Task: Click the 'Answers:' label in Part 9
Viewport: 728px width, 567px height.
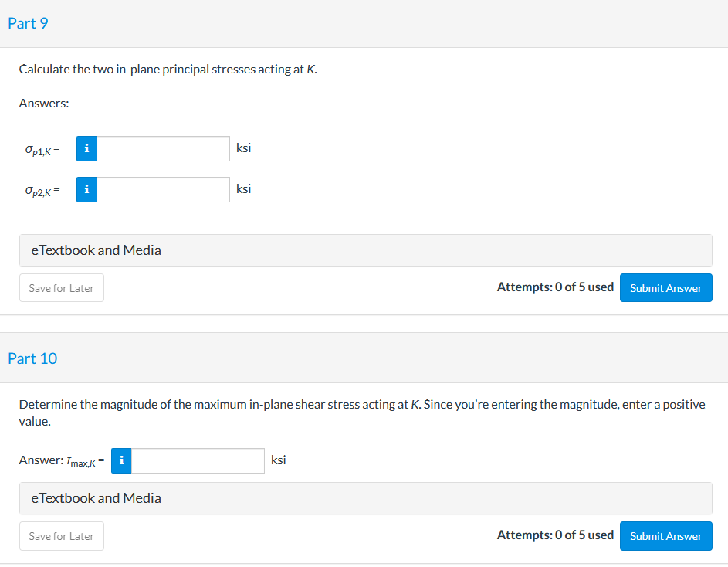Action: coord(44,103)
